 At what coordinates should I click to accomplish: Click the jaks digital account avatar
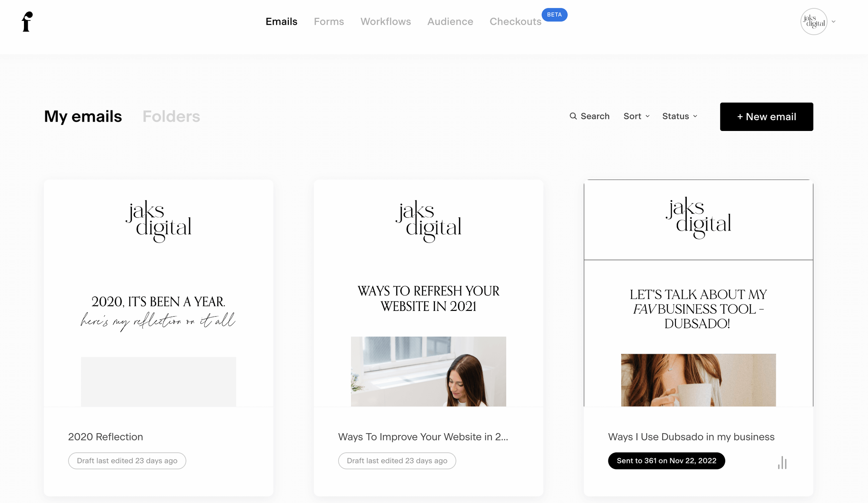pyautogui.click(x=814, y=22)
